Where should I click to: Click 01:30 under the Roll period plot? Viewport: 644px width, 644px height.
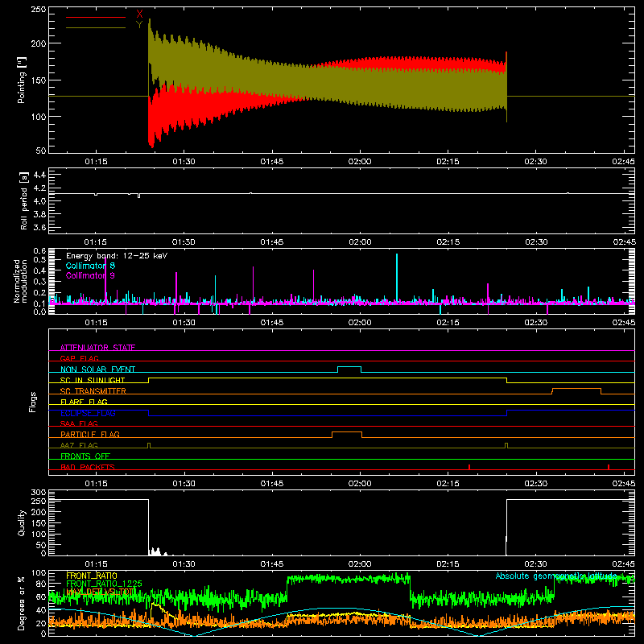(x=184, y=242)
